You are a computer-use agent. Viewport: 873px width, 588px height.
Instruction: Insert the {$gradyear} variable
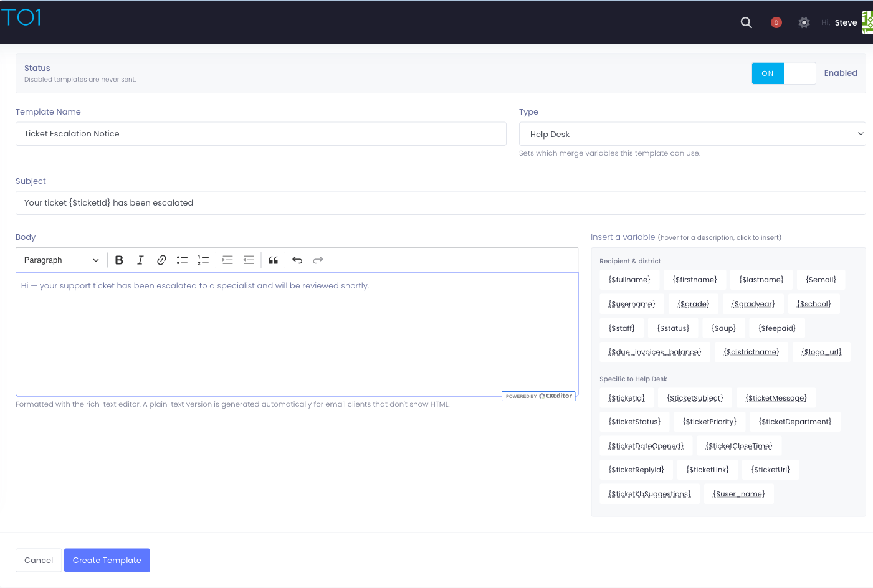(753, 304)
